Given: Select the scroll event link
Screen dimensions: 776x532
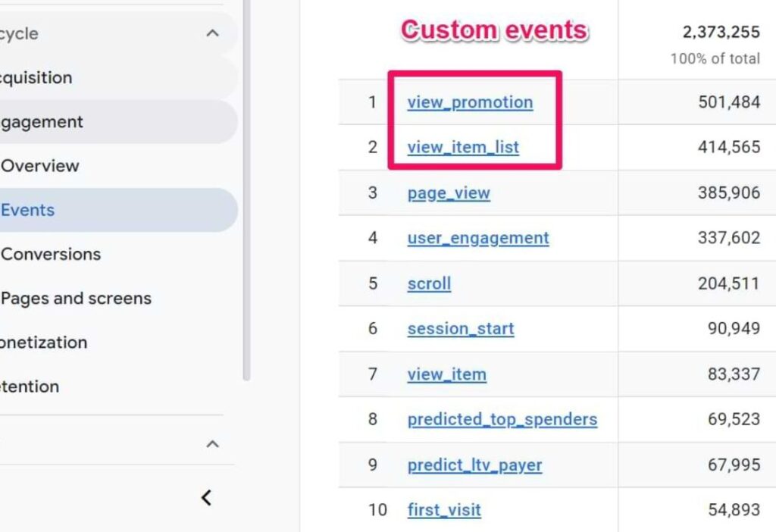Looking at the screenshot, I should (429, 283).
